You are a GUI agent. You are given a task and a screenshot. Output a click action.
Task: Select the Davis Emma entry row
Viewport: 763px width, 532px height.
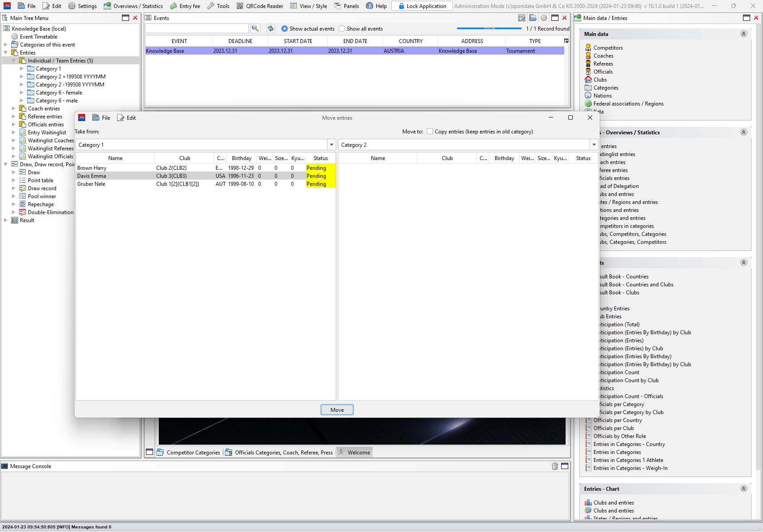click(206, 176)
